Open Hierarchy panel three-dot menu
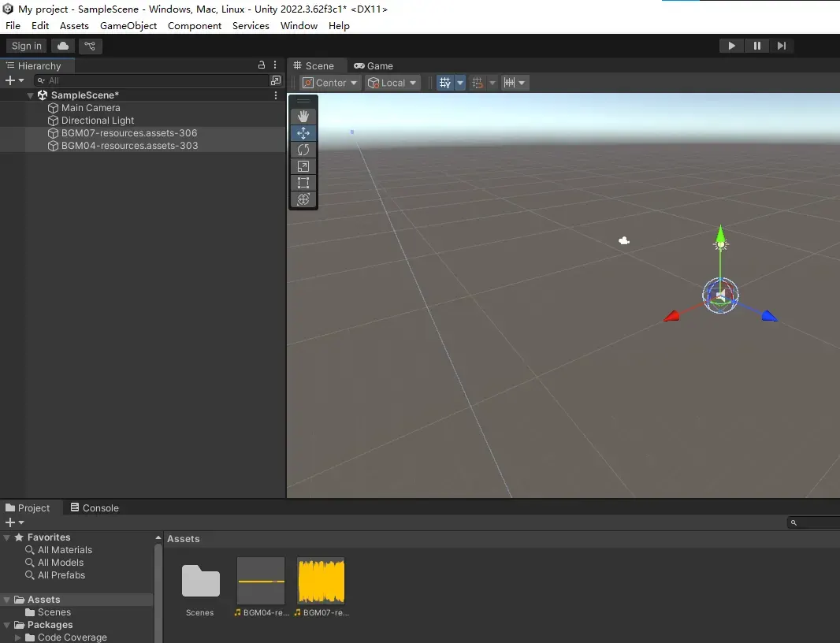 click(x=275, y=65)
